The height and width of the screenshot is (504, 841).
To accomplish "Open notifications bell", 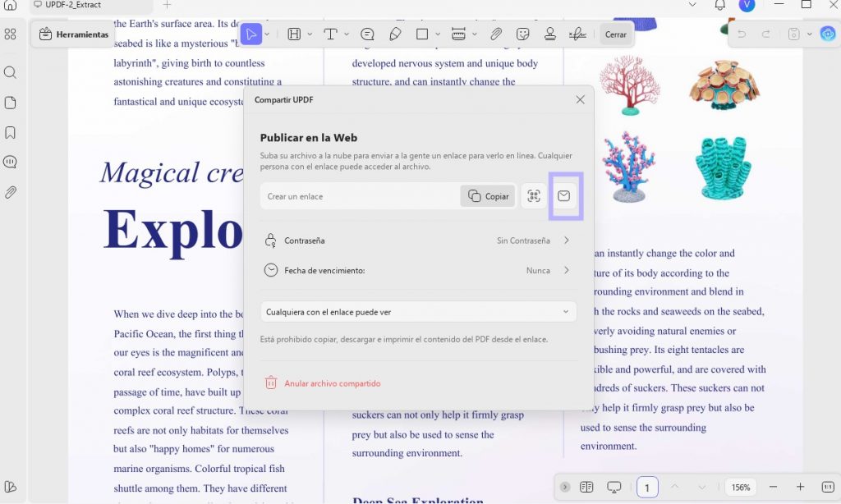I will pos(719,5).
